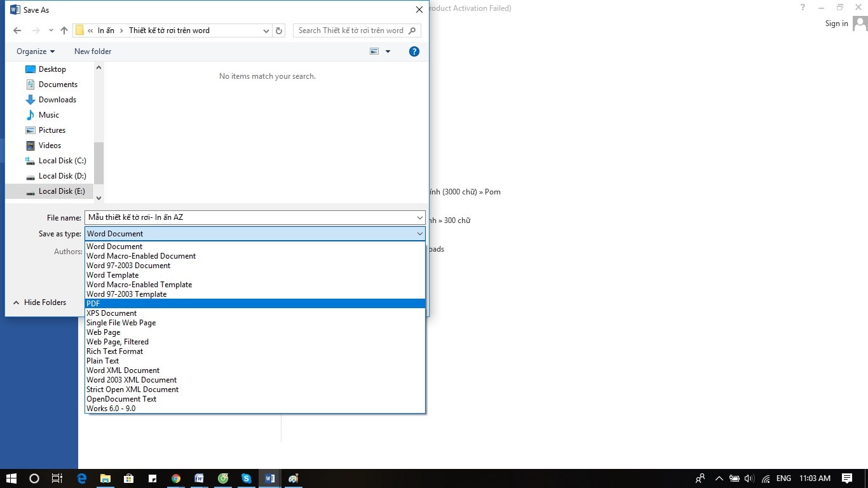Click the Search Thiết kế tờ rơi field
The height and width of the screenshot is (488, 868).
tap(351, 30)
